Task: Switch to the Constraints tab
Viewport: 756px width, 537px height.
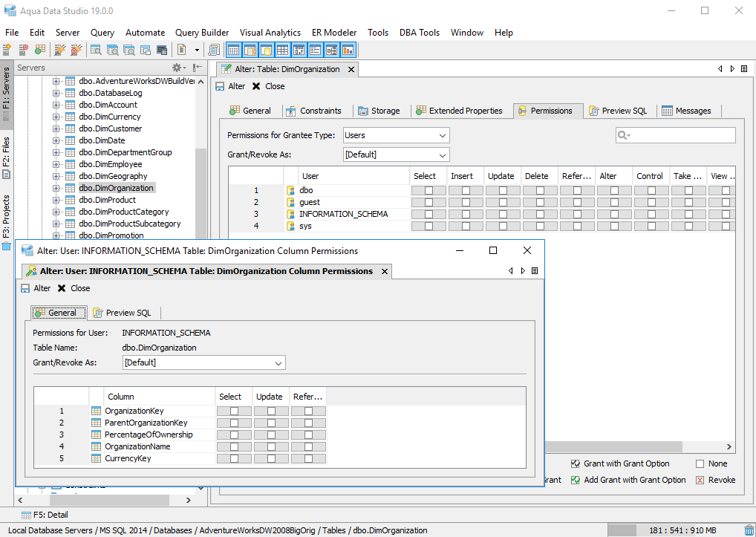Action: (x=314, y=111)
